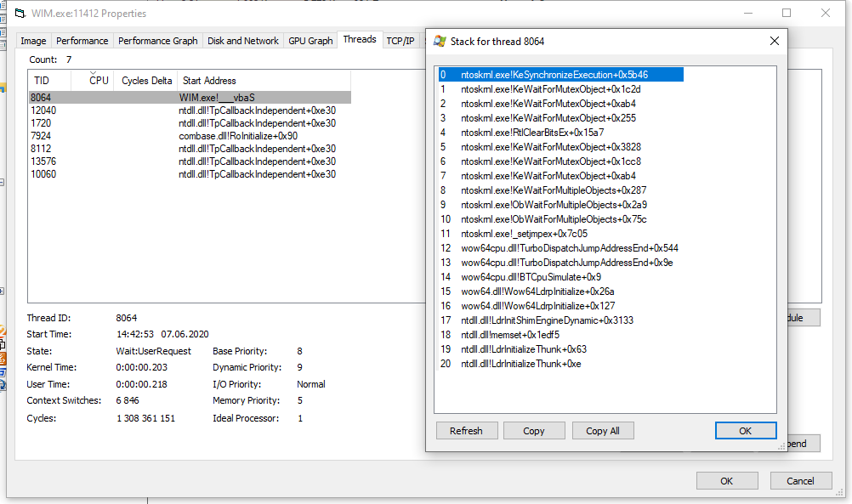852x504 pixels.
Task: Sort threads by CPU column
Action: (x=93, y=81)
